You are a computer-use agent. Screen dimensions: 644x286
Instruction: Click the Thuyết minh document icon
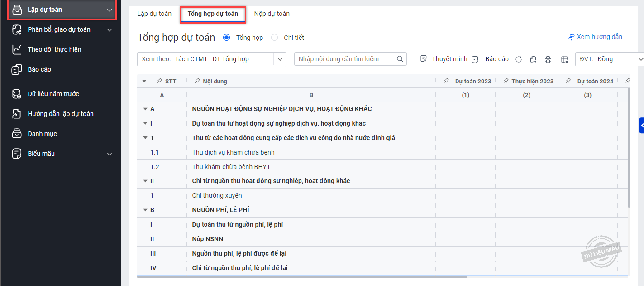coord(424,59)
